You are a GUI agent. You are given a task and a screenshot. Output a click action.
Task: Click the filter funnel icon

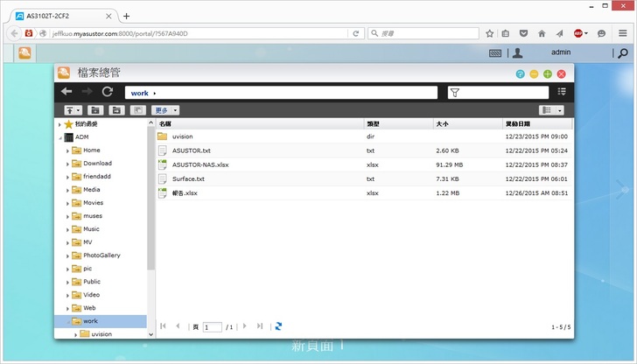454,92
